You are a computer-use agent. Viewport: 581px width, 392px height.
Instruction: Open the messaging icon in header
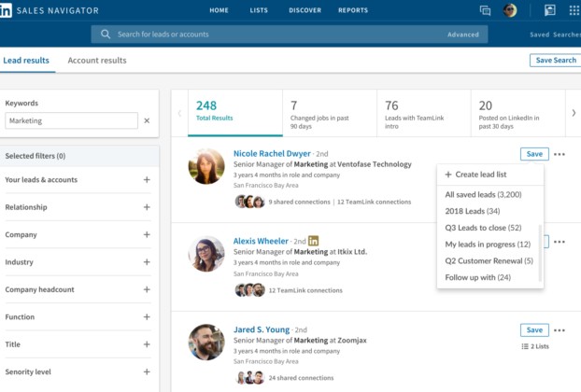[x=485, y=10]
